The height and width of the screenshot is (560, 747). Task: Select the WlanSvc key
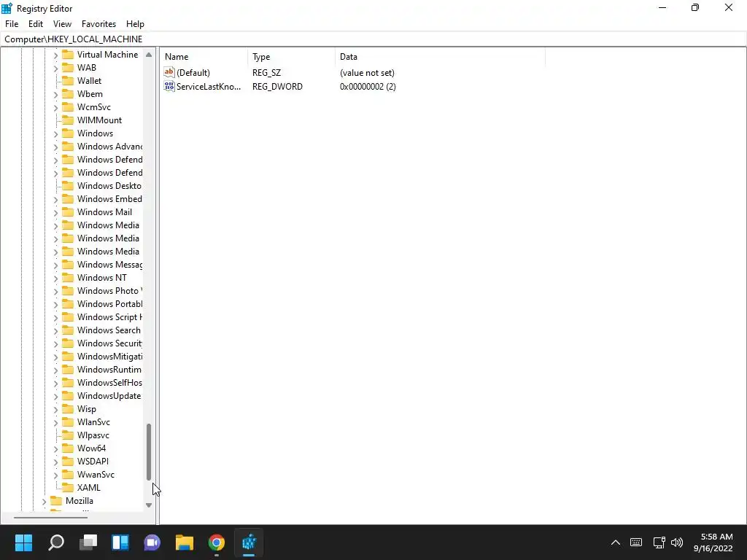(93, 422)
